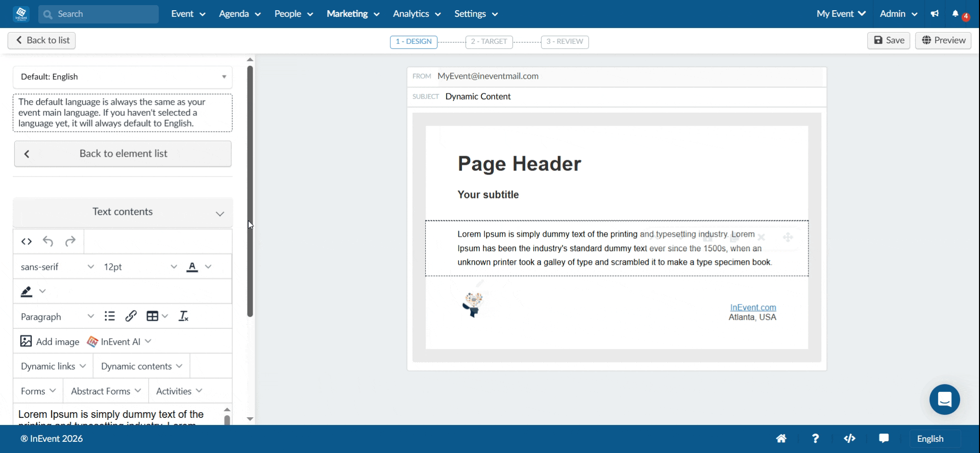Viewport: 980px width, 453px height.
Task: Open the help question mark icon
Action: pos(815,439)
